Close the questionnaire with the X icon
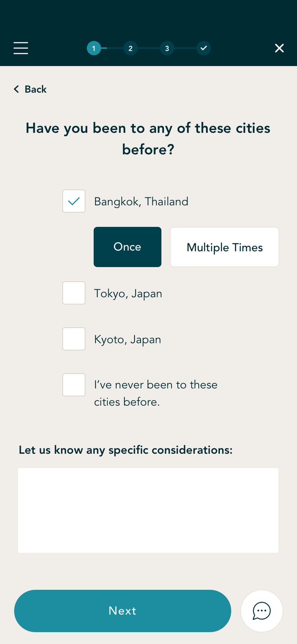297x644 pixels. pyautogui.click(x=279, y=48)
